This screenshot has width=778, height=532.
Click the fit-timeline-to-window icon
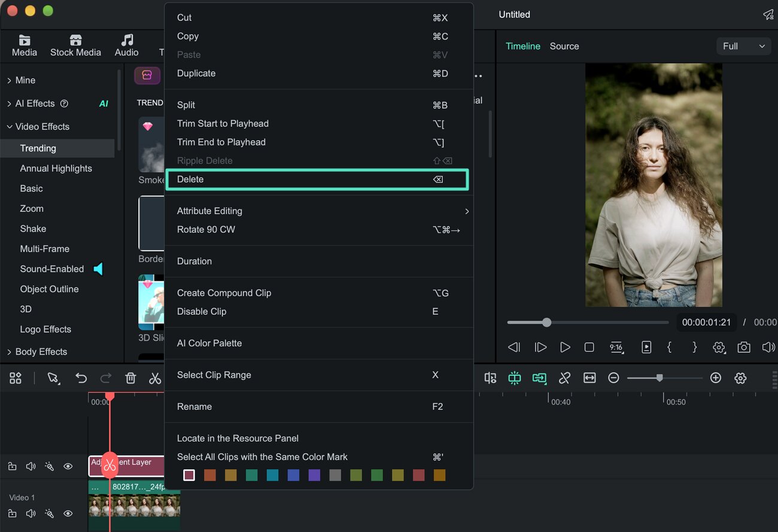point(589,378)
